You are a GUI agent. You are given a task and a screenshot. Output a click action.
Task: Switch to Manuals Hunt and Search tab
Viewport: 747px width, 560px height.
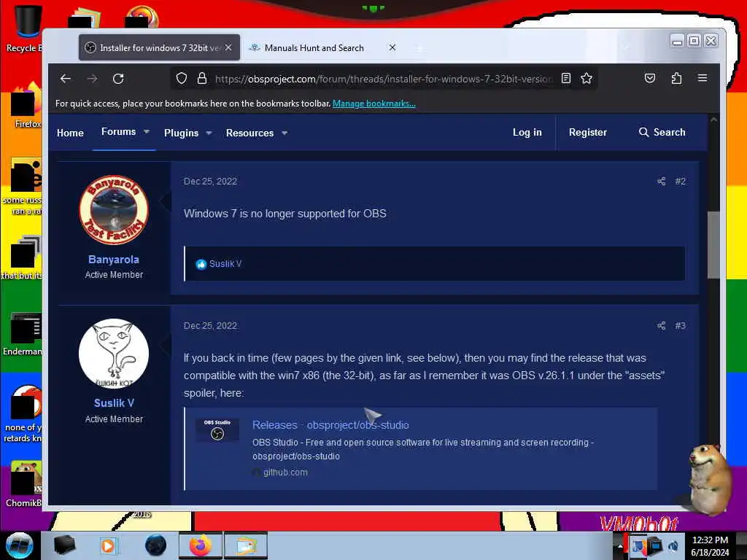tap(314, 47)
